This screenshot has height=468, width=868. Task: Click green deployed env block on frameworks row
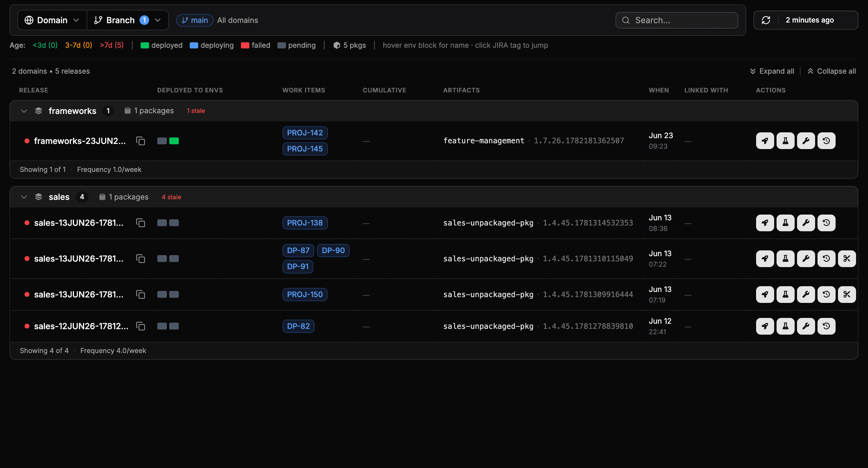click(174, 141)
